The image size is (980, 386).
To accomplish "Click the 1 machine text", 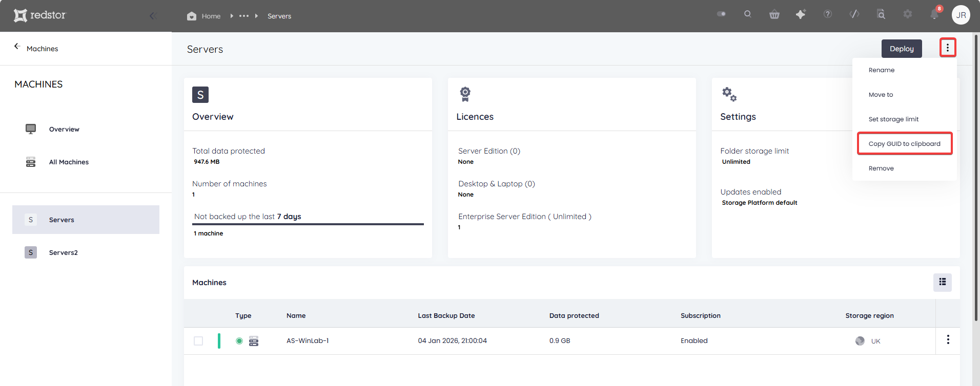I will tap(208, 233).
